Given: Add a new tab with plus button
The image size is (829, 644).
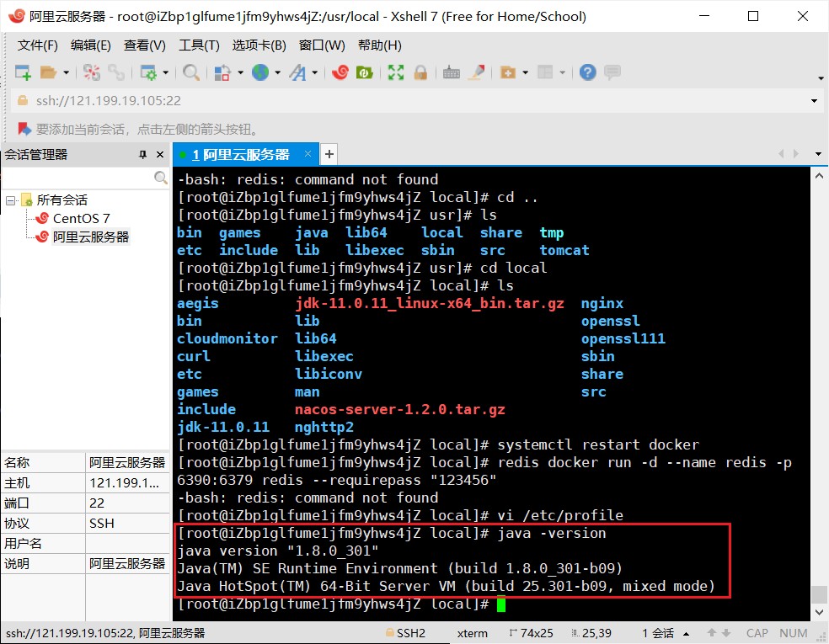Looking at the screenshot, I should pyautogui.click(x=329, y=154).
